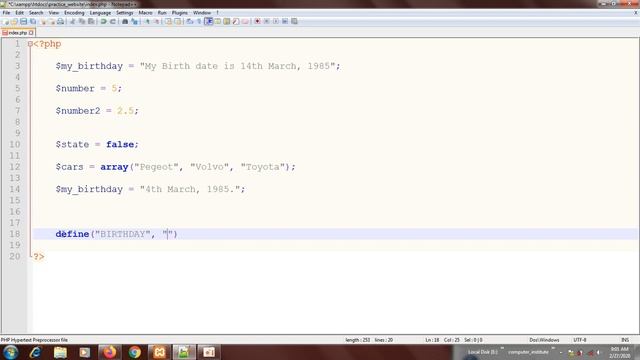Switch to Firefox in the taskbar
The image size is (640, 360).
click(109, 352)
